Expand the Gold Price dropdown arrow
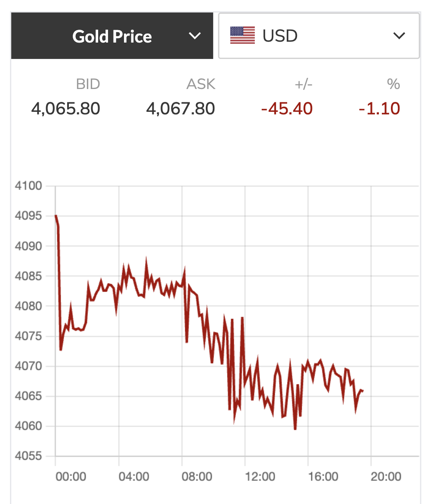Viewport: 446px width, 504px height. tap(195, 36)
